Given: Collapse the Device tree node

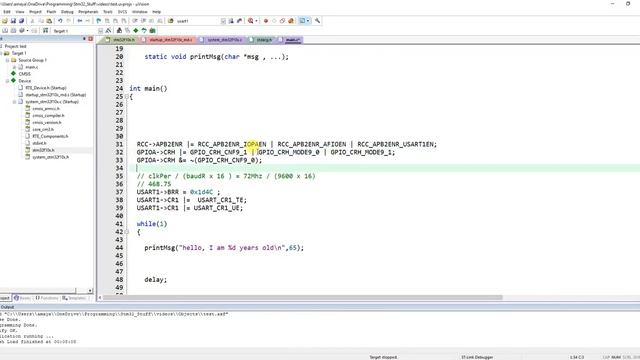Looking at the screenshot, I should (x=7, y=81).
